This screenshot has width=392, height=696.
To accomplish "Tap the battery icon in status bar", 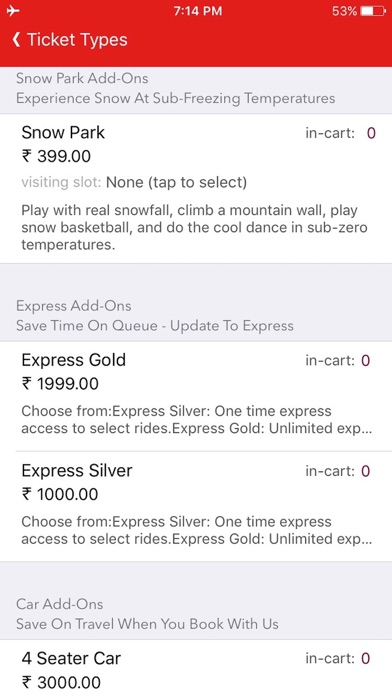I will point(373,11).
